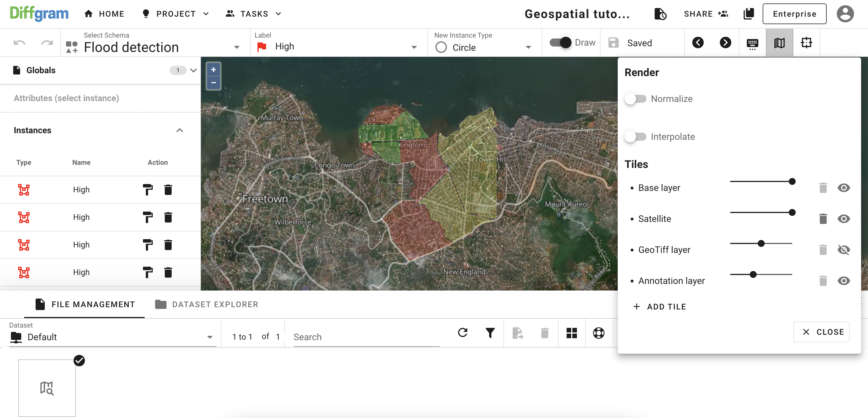Screen dimensions: 868x418
Task: Open the keyboard hotkeys icon
Action: (752, 43)
